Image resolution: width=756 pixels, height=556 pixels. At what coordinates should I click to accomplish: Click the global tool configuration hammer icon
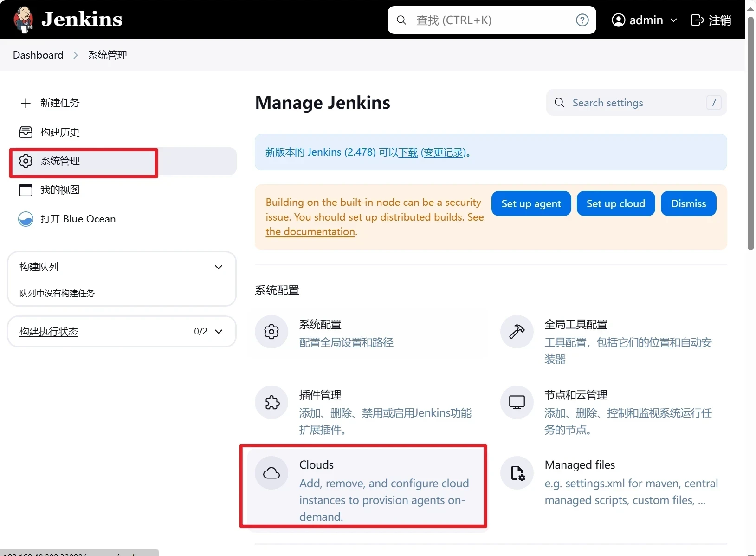coord(517,332)
